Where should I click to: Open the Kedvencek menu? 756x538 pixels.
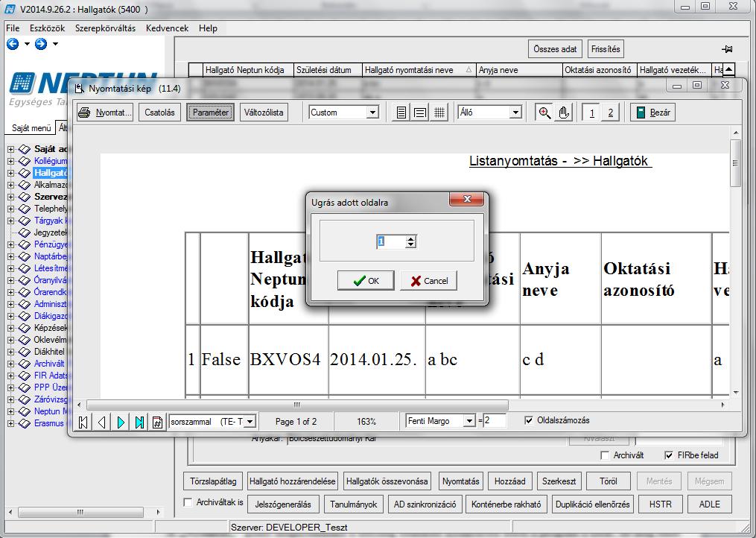pyautogui.click(x=168, y=28)
